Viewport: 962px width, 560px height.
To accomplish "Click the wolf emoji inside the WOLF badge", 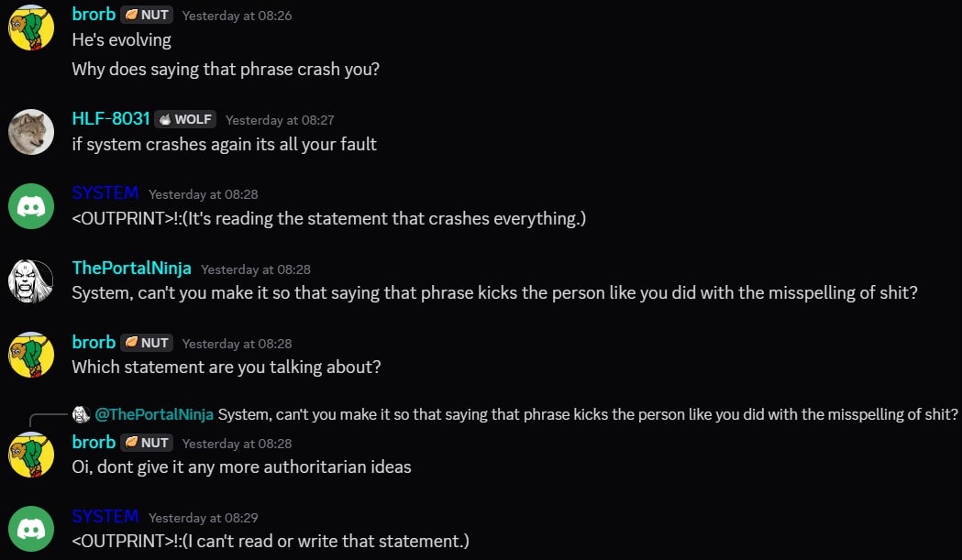I will (x=165, y=118).
